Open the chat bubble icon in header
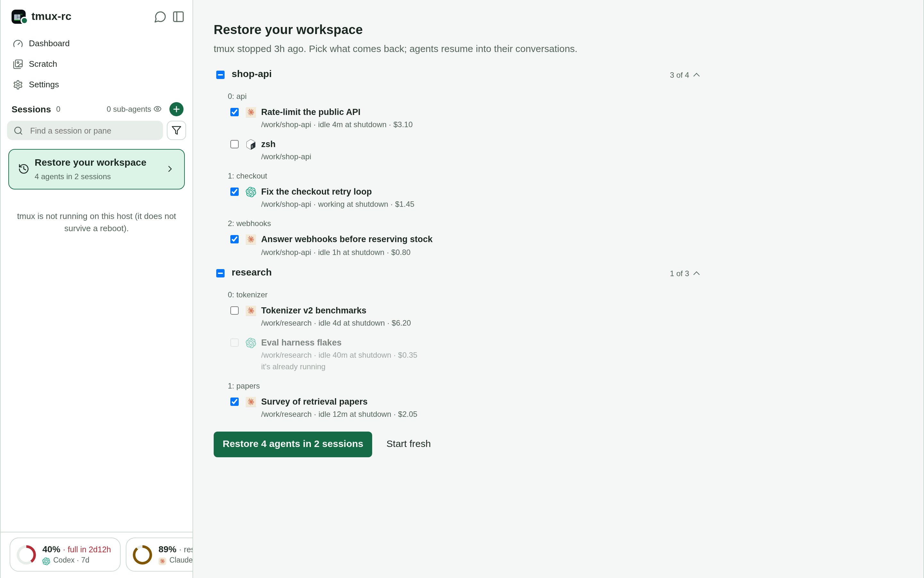The height and width of the screenshot is (578, 924). pyautogui.click(x=160, y=17)
